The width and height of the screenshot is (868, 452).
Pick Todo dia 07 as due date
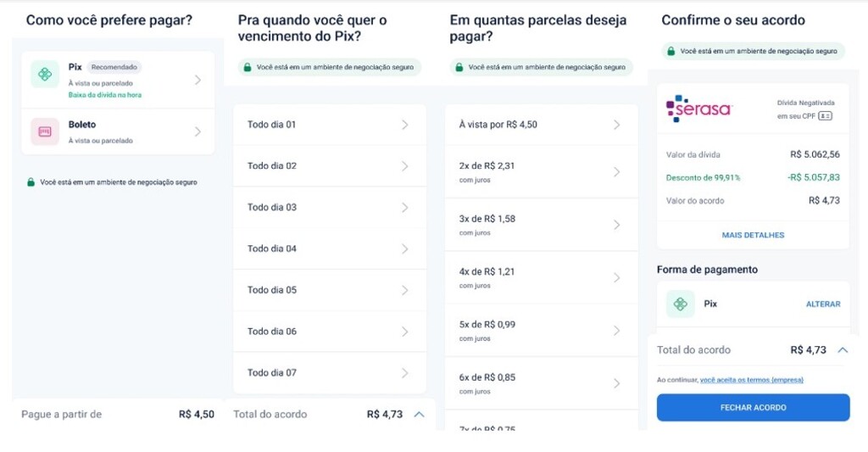pyautogui.click(x=330, y=373)
